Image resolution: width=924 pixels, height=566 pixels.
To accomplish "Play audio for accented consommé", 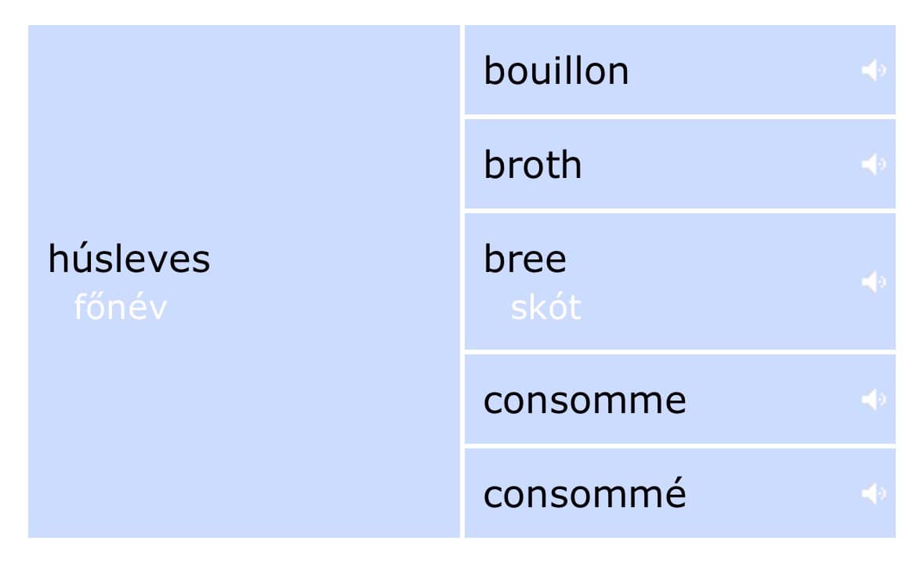I will point(873,493).
